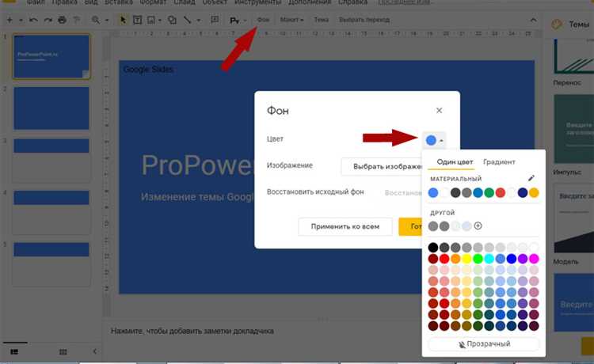The height and width of the screenshot is (364, 594).
Task: Open the insert image dropdown arrow
Action: pos(160,20)
